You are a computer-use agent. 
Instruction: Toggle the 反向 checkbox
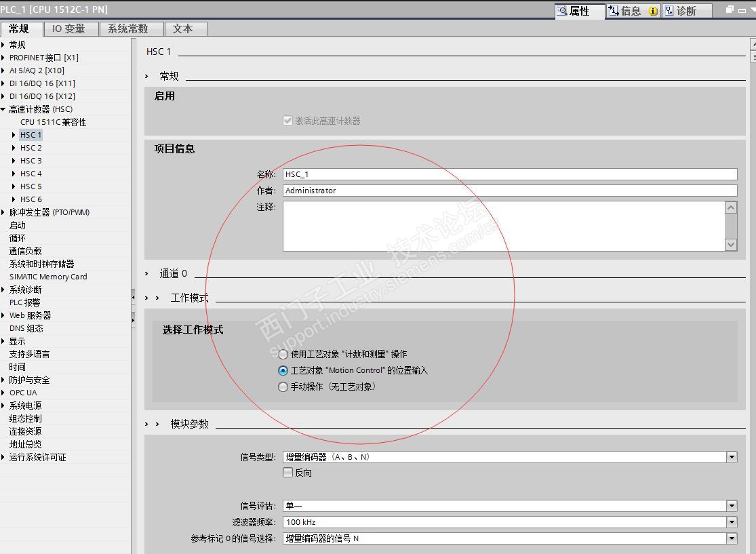(x=288, y=473)
